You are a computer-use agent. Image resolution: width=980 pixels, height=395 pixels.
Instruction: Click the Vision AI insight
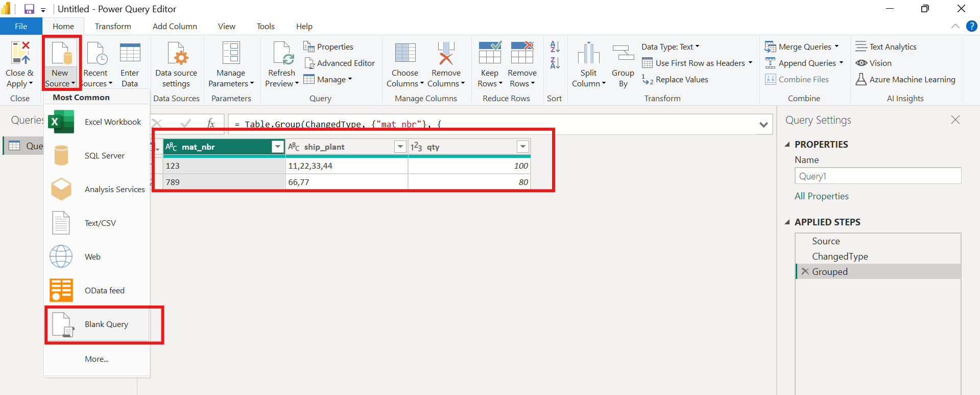pyautogui.click(x=874, y=63)
